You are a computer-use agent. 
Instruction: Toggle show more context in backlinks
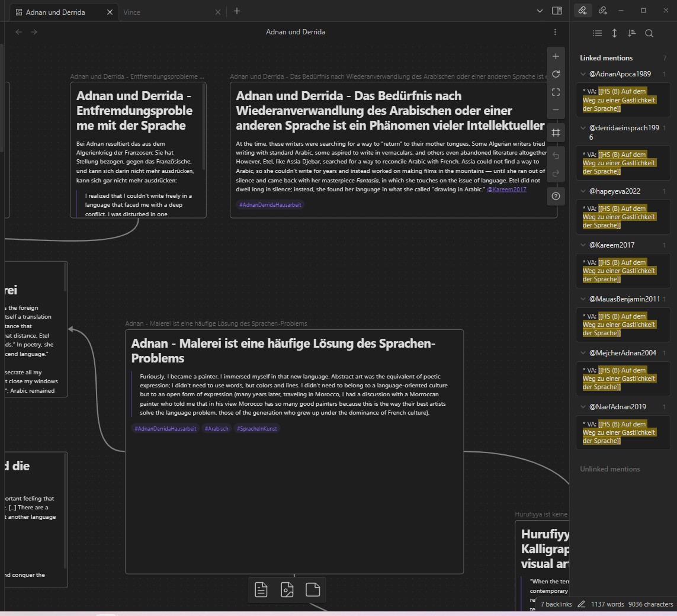614,33
